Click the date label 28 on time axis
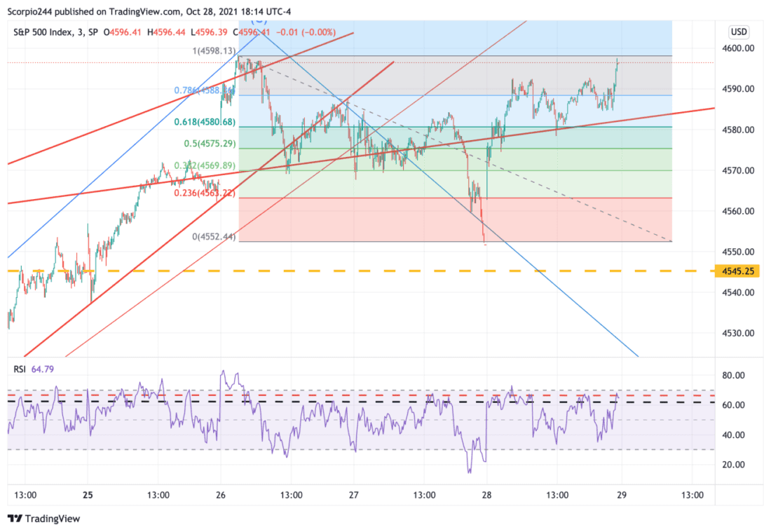The image size is (771, 532). (486, 495)
